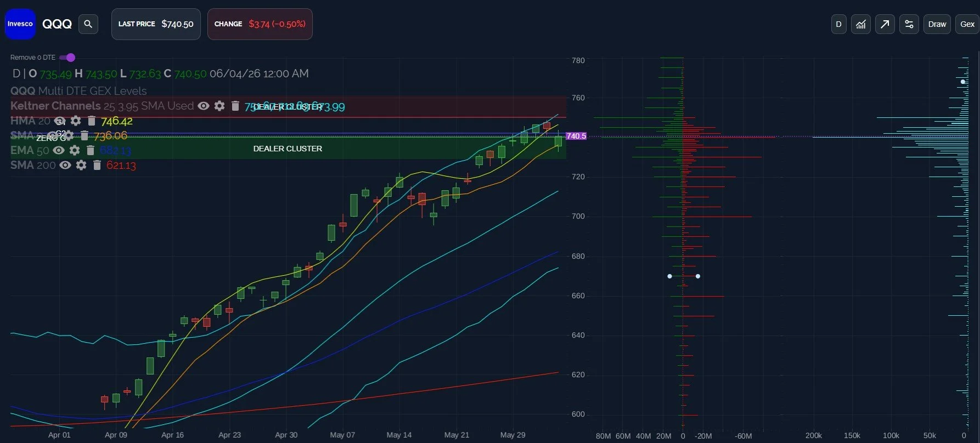
Task: Click the EMA 50 value 682.13
Action: pyautogui.click(x=115, y=150)
